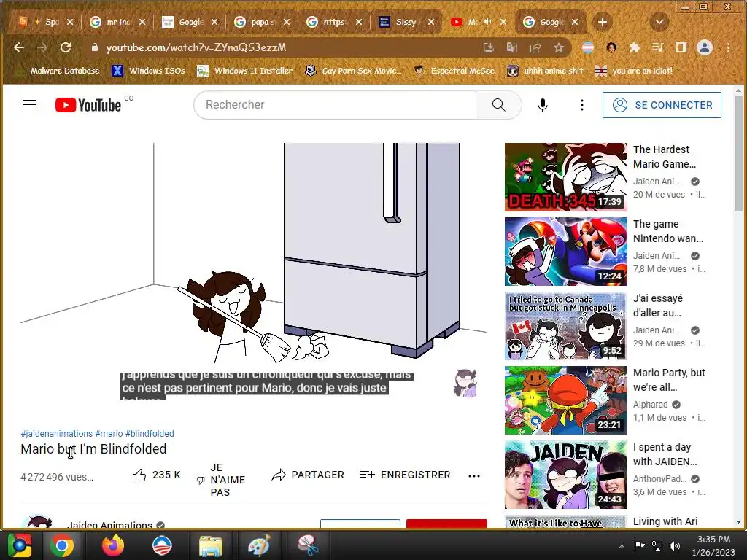Open the media controls icon in toolbar
747x560 pixels.
658,47
